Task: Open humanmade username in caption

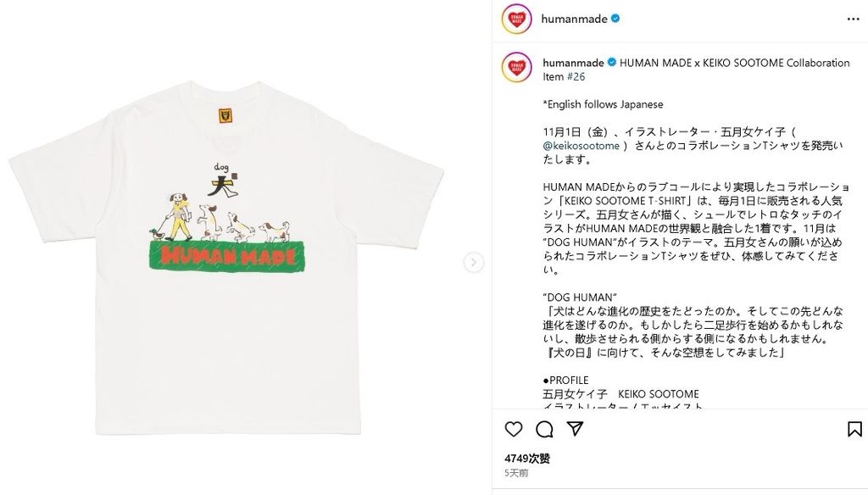Action: click(x=574, y=63)
